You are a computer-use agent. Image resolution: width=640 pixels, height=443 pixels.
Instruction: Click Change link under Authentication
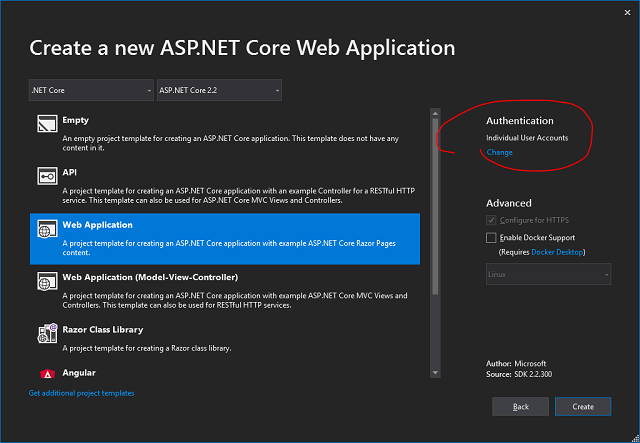click(499, 153)
